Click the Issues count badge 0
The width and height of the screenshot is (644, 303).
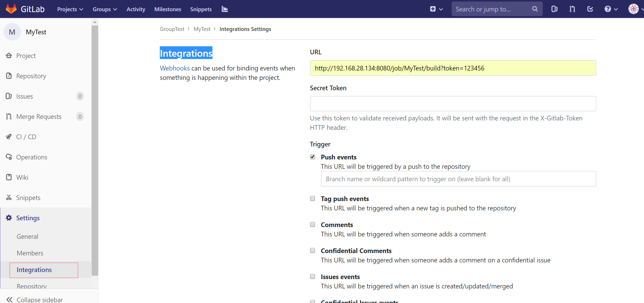(x=80, y=96)
